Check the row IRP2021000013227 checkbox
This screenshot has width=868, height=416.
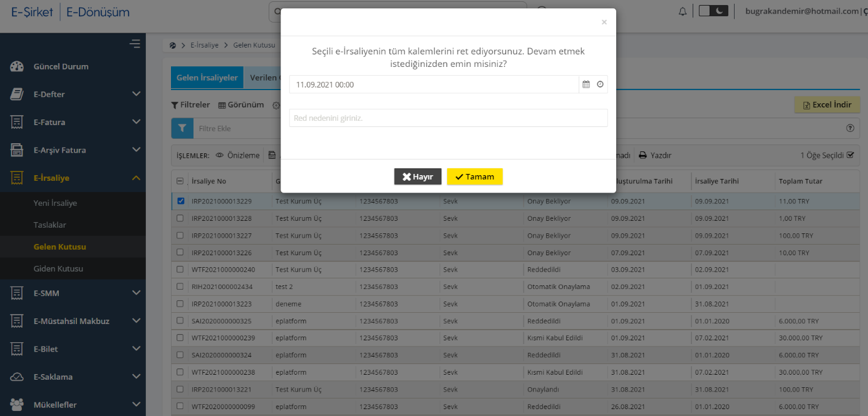pos(180,235)
